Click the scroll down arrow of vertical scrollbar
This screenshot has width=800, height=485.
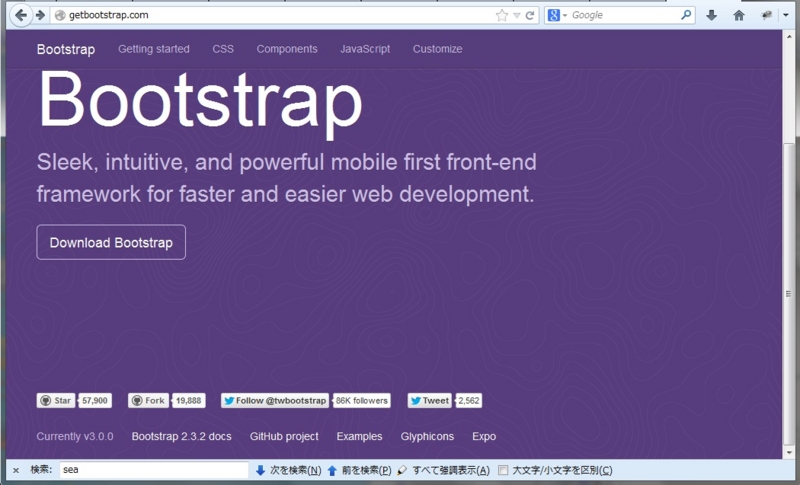tap(789, 452)
